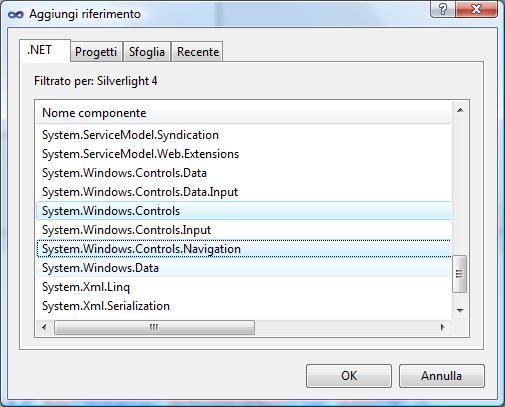
Task: Click the horizontal scrollbar left arrow
Action: point(44,327)
